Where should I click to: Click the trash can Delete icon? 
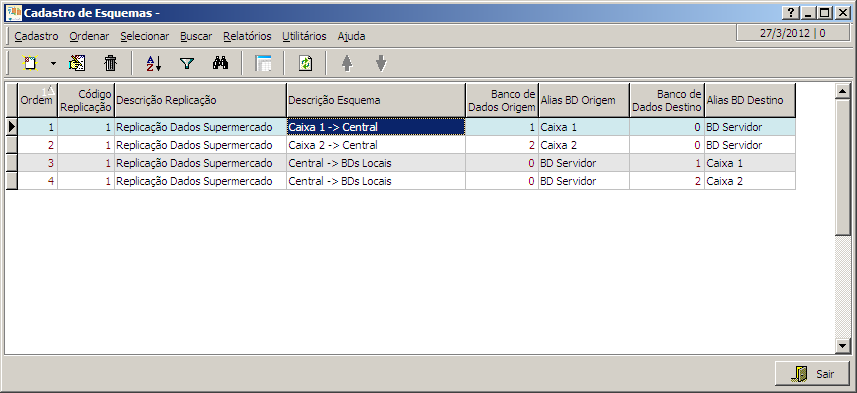pos(110,63)
